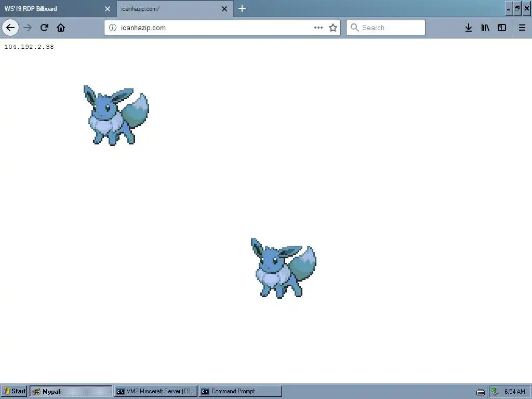Close the icanhazip.com tab
This screenshot has height=399, width=532.
[224, 9]
